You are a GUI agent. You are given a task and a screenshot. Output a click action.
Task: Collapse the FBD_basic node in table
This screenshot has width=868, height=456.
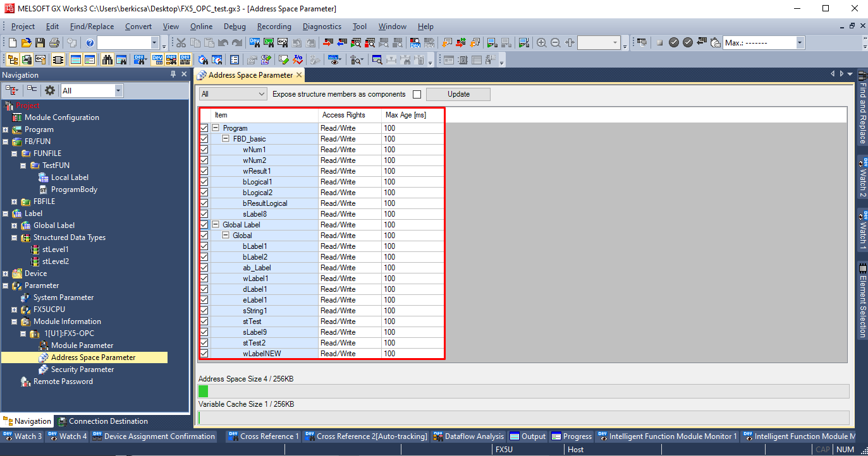pyautogui.click(x=226, y=139)
